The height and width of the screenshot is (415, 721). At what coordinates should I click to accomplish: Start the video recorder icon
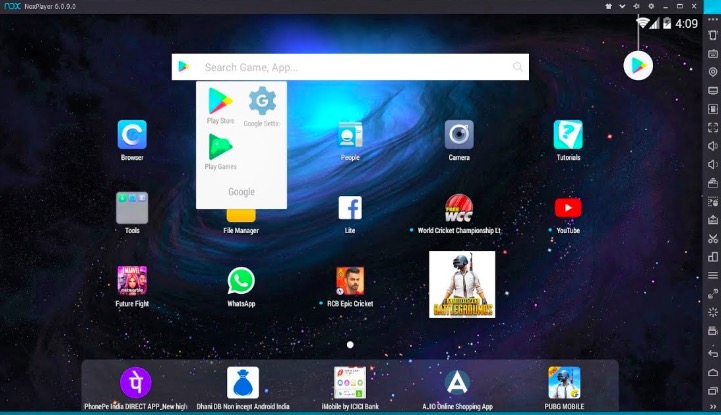[x=713, y=331]
